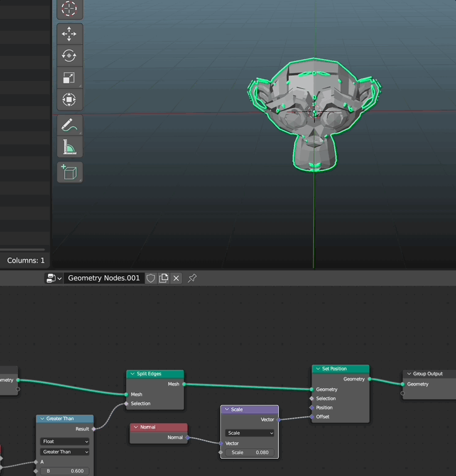Select the Add Cube tool
Image resolution: width=456 pixels, height=476 pixels.
[70, 172]
